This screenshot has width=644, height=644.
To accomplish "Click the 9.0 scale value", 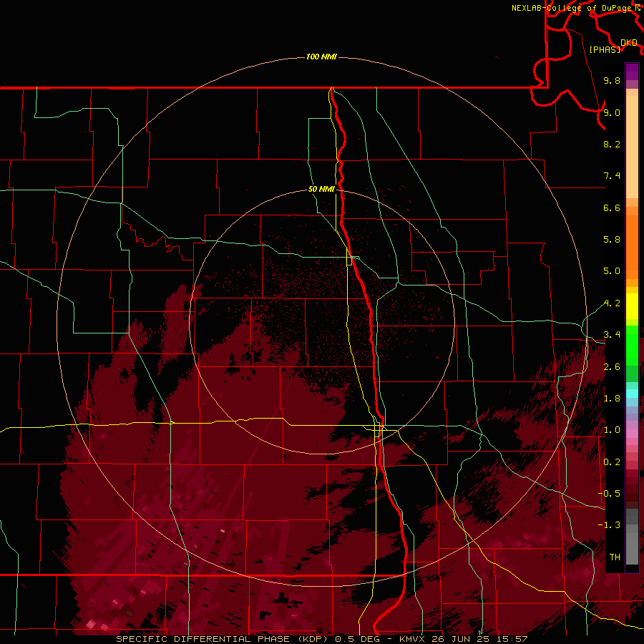I will (x=612, y=112).
